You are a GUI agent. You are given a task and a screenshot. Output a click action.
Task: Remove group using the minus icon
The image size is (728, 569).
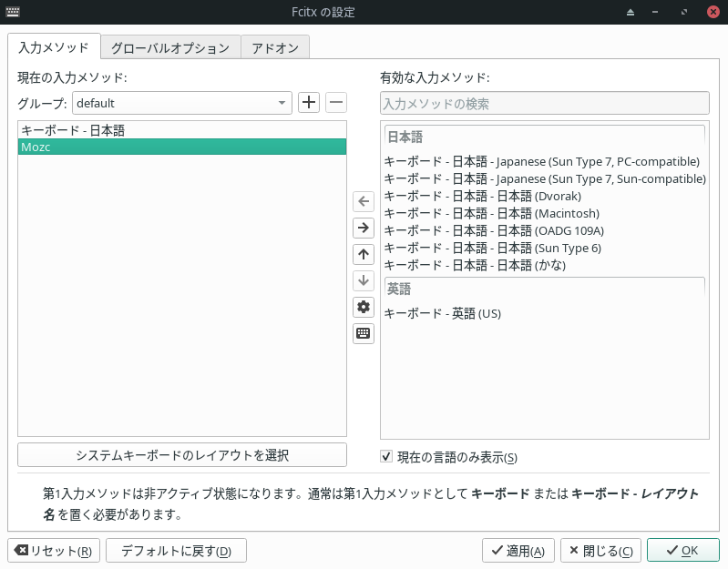pos(336,103)
